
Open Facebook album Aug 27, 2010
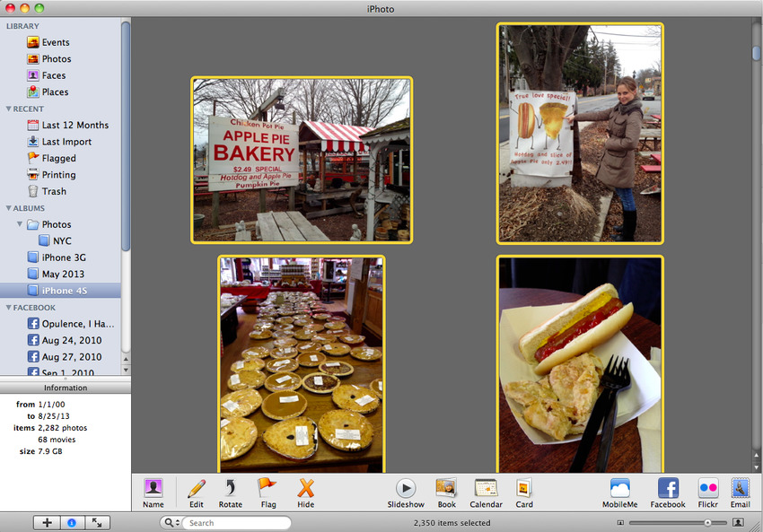pos(65,357)
